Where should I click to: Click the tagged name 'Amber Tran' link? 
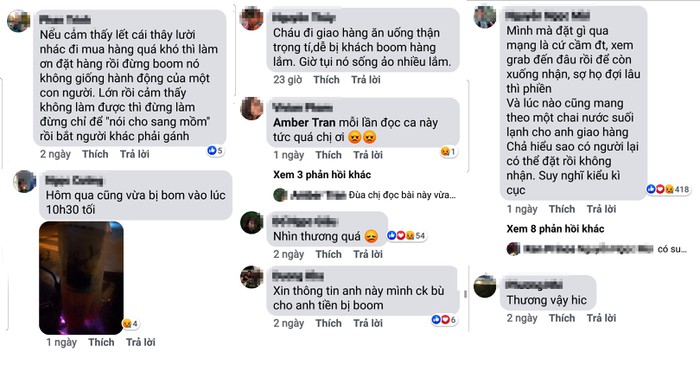tap(304, 122)
